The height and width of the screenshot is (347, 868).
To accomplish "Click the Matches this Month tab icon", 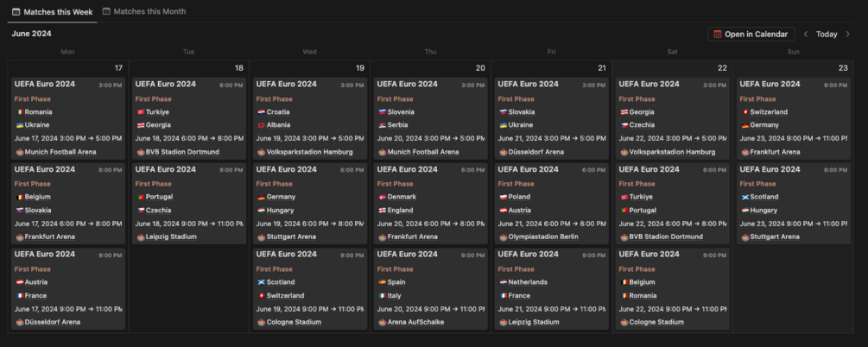I will [106, 11].
